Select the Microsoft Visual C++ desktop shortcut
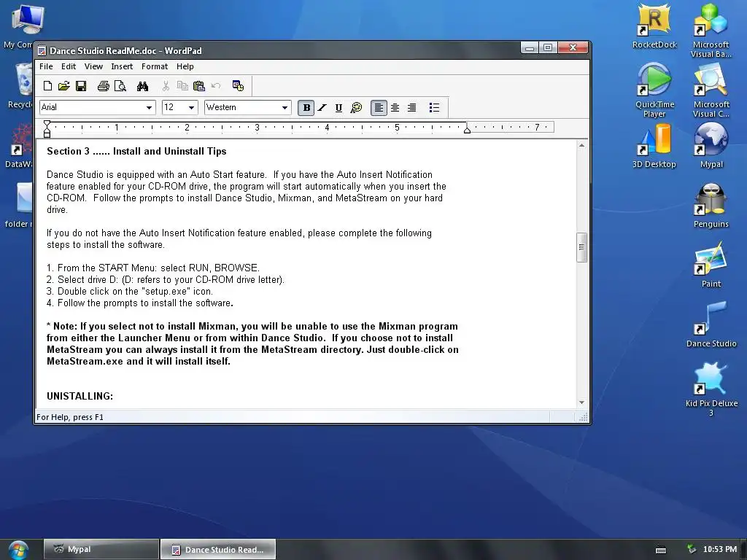 point(711,90)
